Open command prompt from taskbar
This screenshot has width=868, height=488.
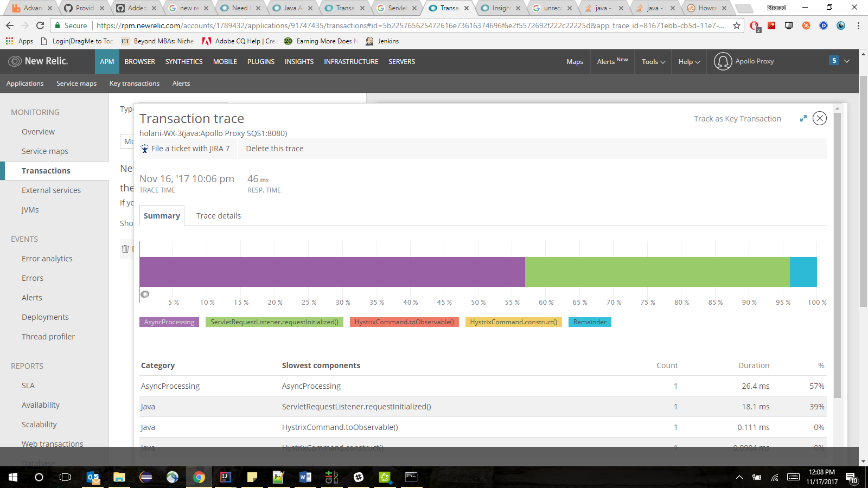411,477
